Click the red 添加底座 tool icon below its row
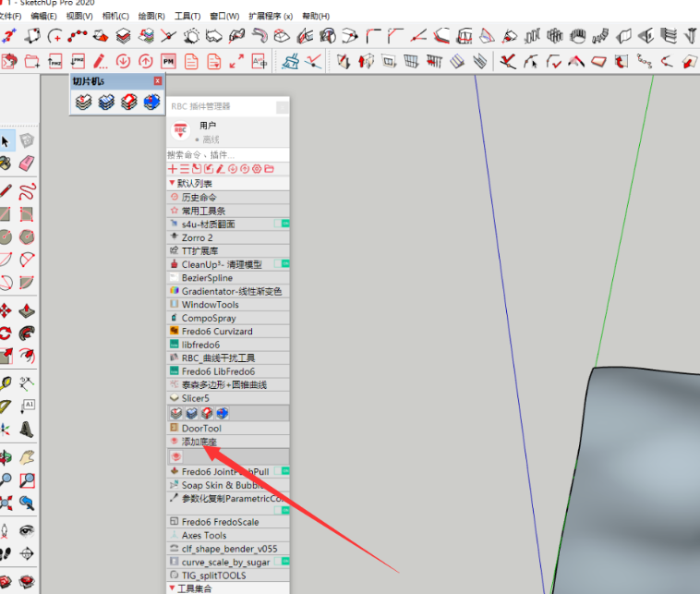The width and height of the screenshot is (700, 594). pos(176,456)
